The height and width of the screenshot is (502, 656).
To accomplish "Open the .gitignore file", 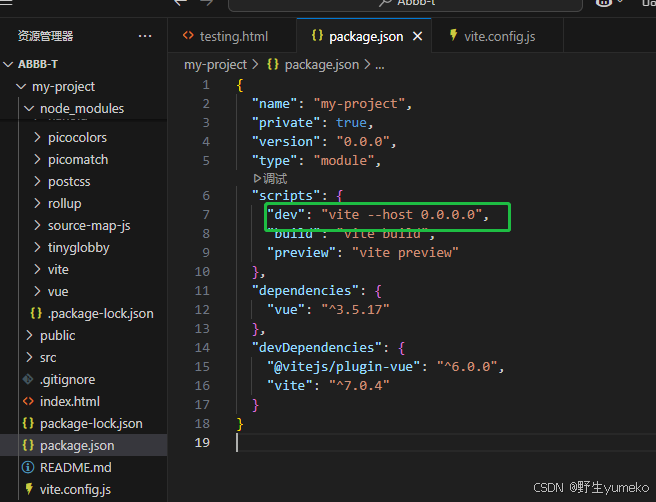I will tap(67, 379).
